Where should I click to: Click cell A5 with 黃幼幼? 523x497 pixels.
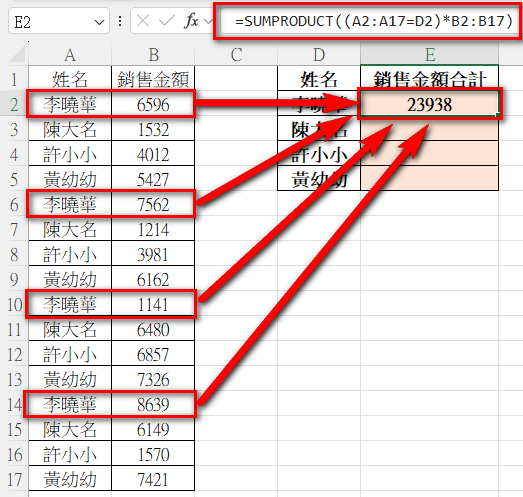tap(70, 179)
